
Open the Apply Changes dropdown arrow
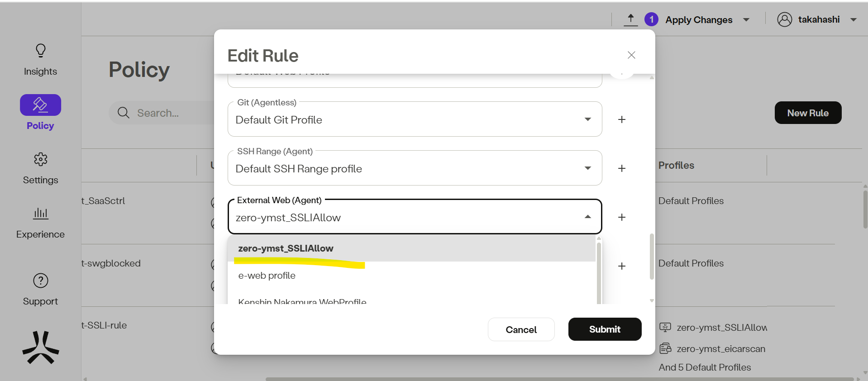pyautogui.click(x=746, y=20)
